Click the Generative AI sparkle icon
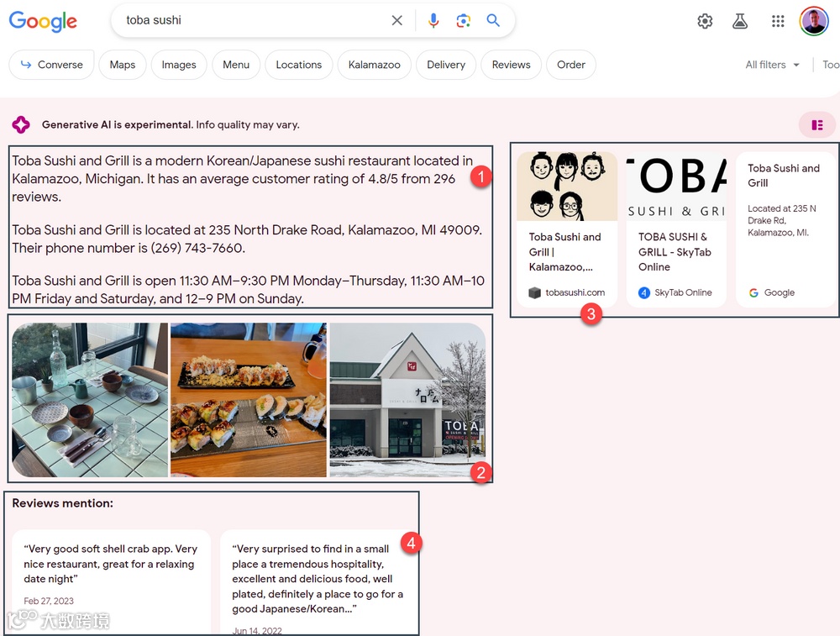The width and height of the screenshot is (840, 636). [x=21, y=124]
